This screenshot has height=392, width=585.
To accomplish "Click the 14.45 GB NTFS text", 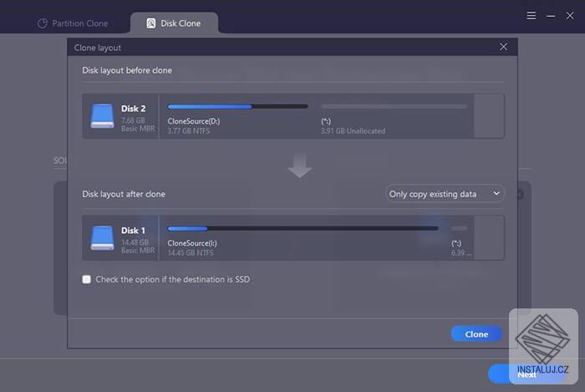I will click(191, 253).
